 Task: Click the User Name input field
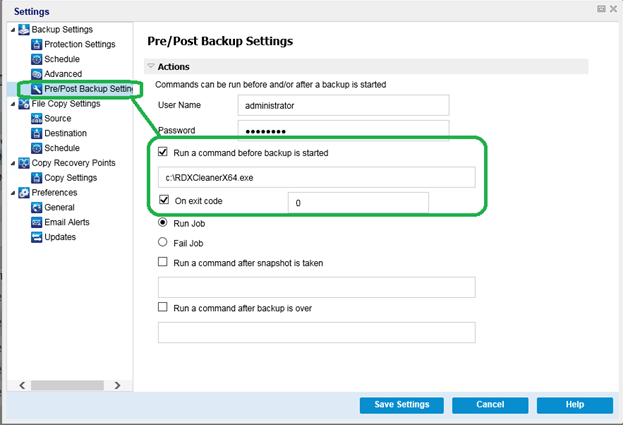(344, 105)
